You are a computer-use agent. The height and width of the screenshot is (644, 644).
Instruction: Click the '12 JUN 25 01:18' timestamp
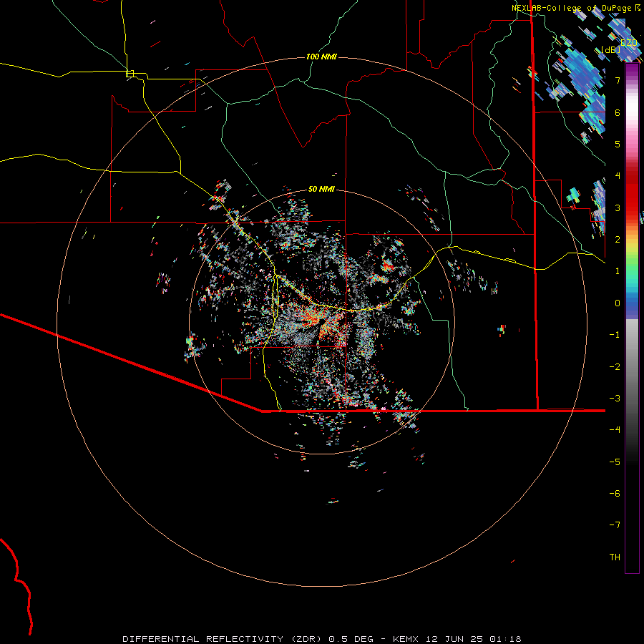point(473,639)
